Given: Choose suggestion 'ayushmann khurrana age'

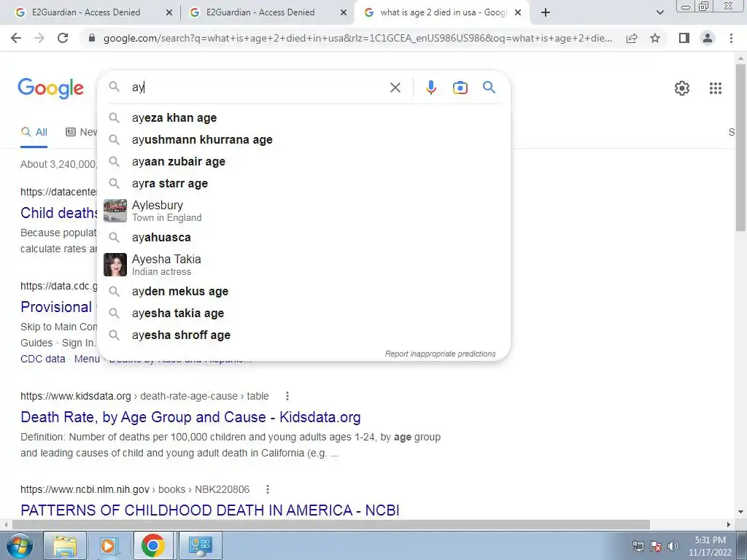Looking at the screenshot, I should 303,139.
